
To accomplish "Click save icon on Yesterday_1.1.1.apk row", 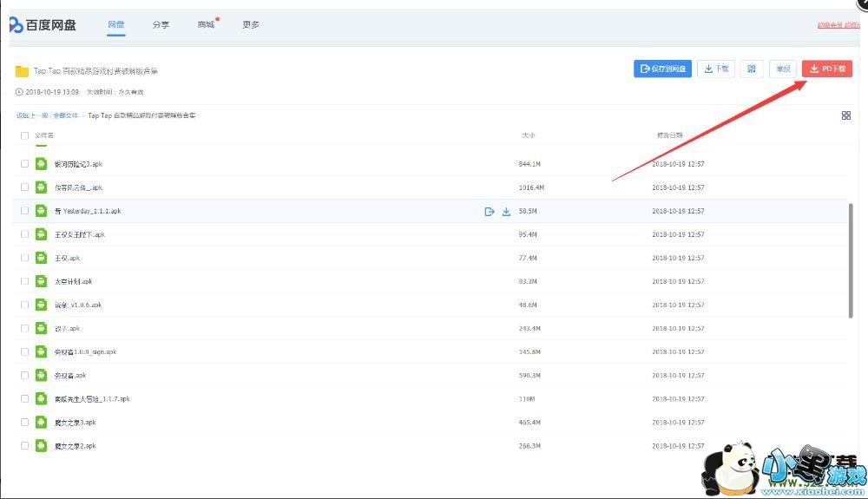I will [490, 211].
